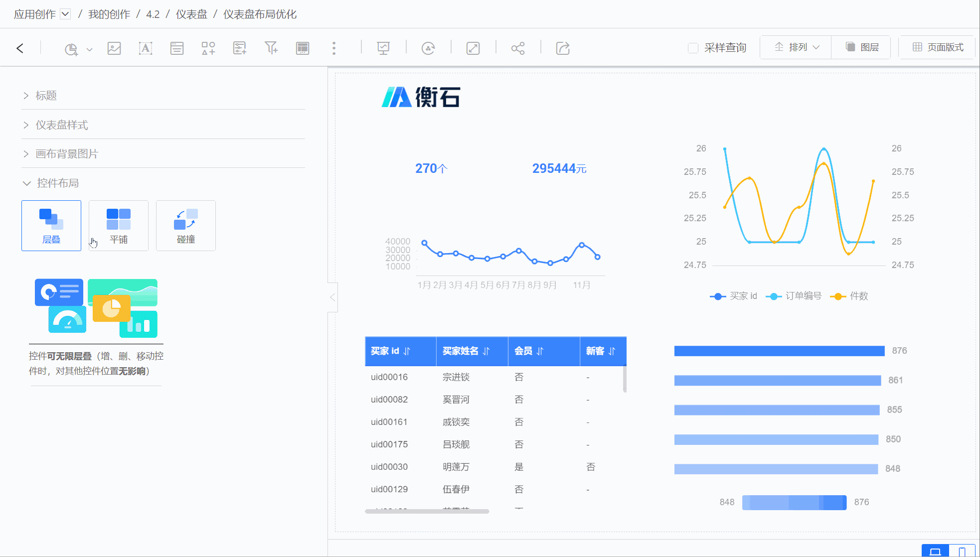The width and height of the screenshot is (980, 557).
Task: Click the fullscreen expand icon
Action: coord(473,48)
